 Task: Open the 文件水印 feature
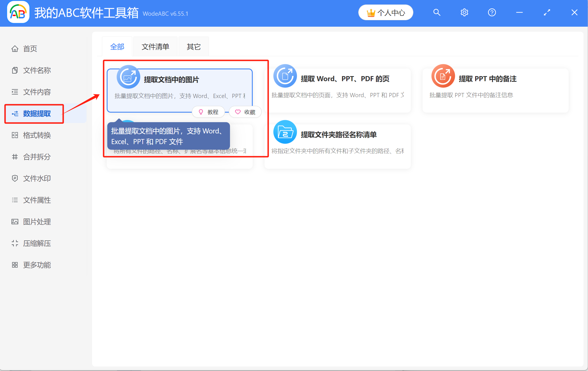(37, 178)
